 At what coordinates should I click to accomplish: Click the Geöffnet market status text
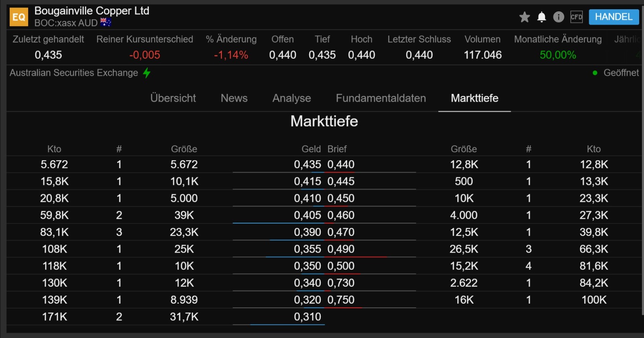coord(621,73)
